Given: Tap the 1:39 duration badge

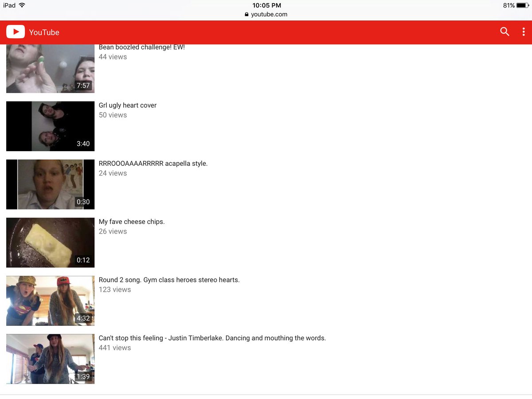Looking at the screenshot, I should coord(83,376).
